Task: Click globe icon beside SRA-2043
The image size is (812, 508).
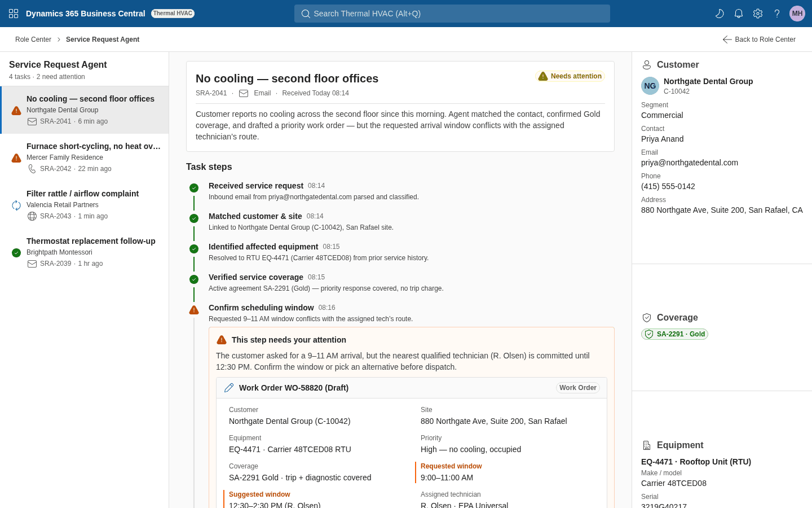Action: [x=32, y=216]
